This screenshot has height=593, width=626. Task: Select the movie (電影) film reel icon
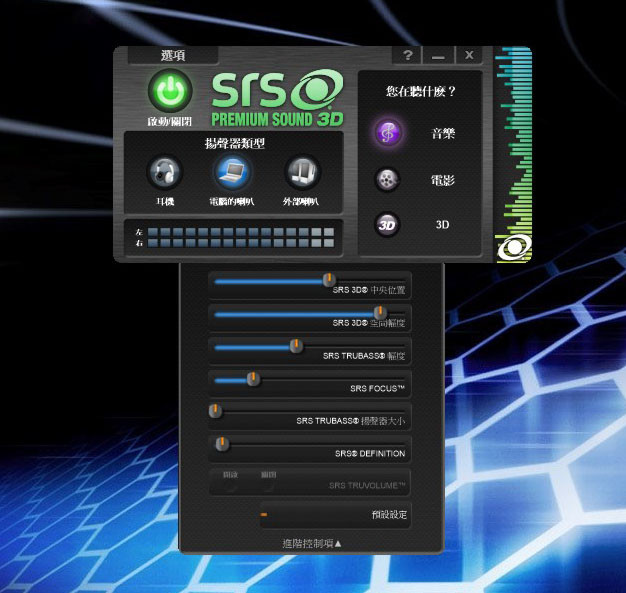click(388, 180)
